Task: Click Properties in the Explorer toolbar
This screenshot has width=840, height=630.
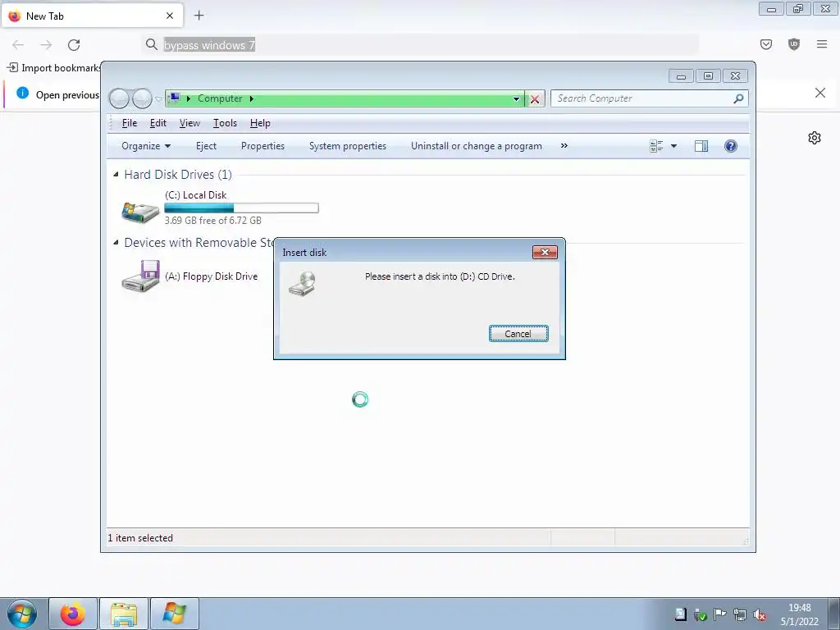Action: [263, 146]
